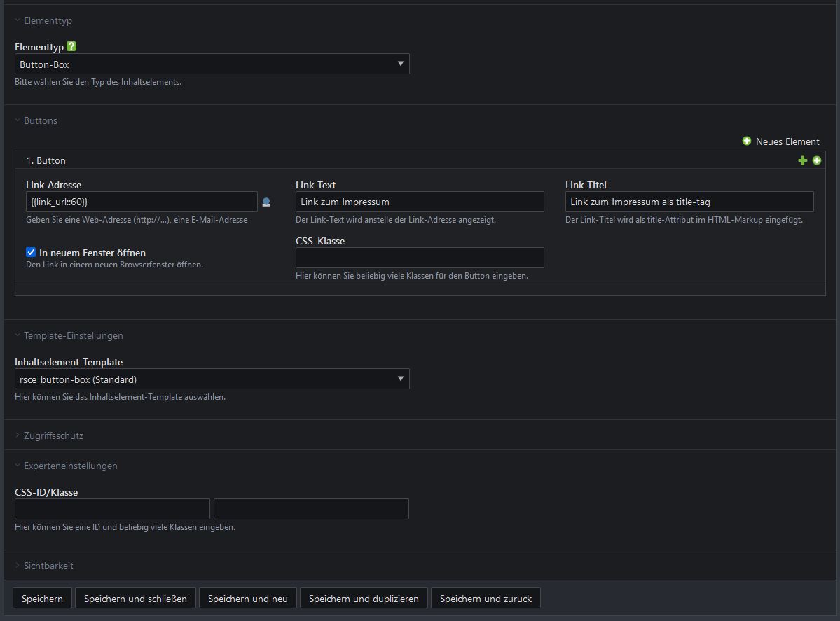The image size is (840, 621).
Task: Click the round green plus in the 1. Button row
Action: [817, 160]
